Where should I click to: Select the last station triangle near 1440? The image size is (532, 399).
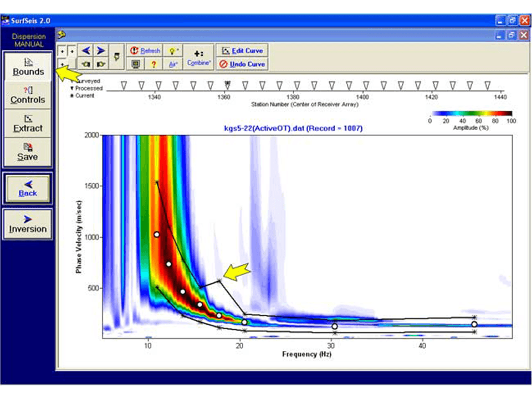(487, 85)
